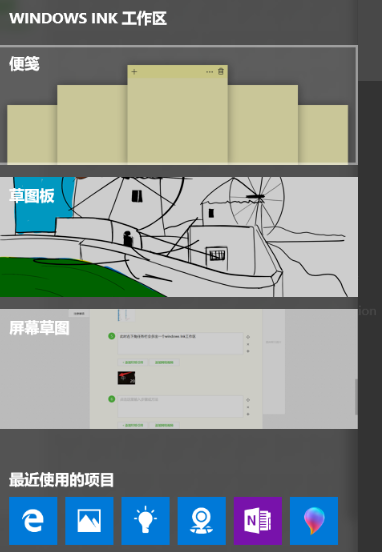Select the second sticky note from right
The image size is (382, 552).
(263, 124)
